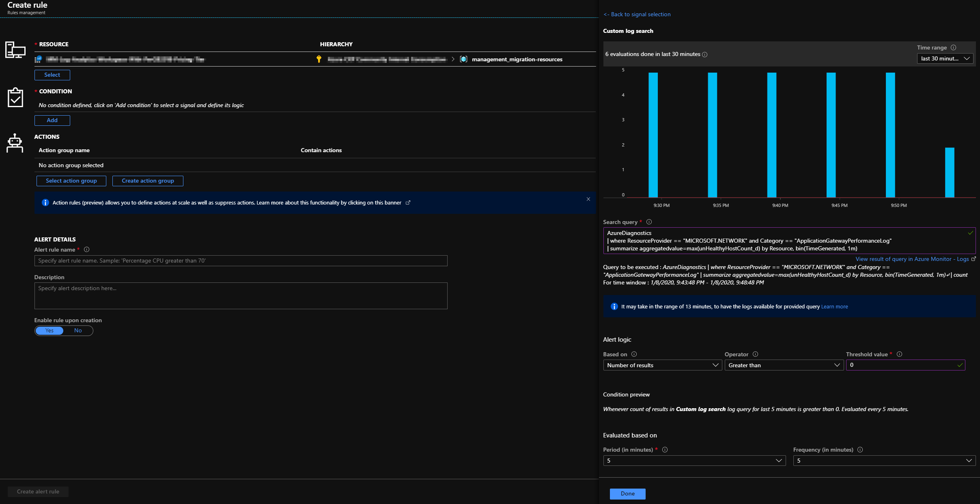This screenshot has width=980, height=504.
Task: Open the Based on dropdown
Action: [663, 365]
